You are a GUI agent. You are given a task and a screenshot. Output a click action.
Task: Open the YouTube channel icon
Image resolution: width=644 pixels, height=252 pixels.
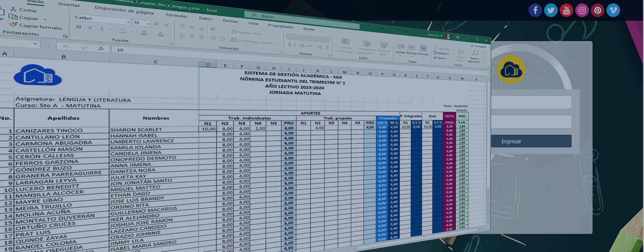coord(567,10)
